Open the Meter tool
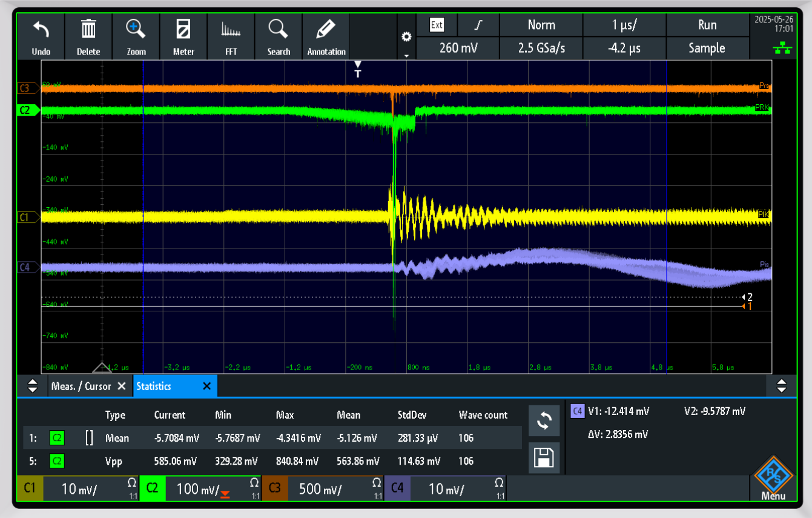This screenshot has height=518, width=812. (x=183, y=36)
